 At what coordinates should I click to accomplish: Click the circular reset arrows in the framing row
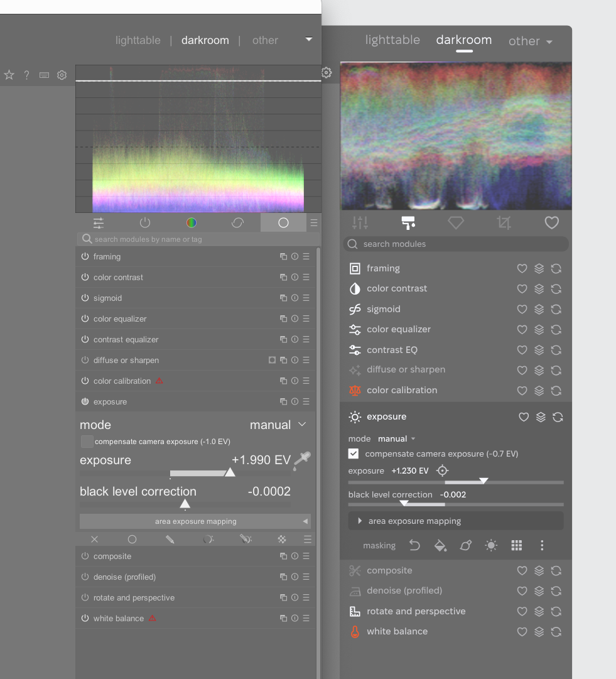(556, 269)
